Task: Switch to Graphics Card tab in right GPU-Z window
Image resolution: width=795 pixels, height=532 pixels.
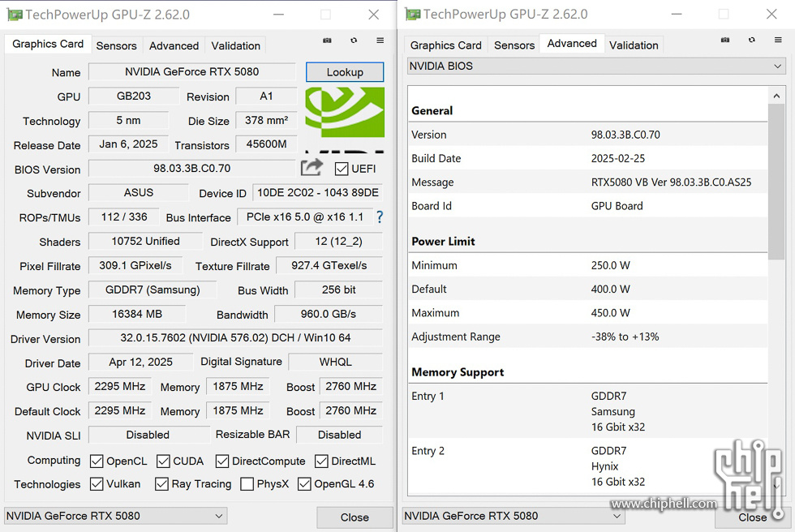Action: (x=446, y=45)
